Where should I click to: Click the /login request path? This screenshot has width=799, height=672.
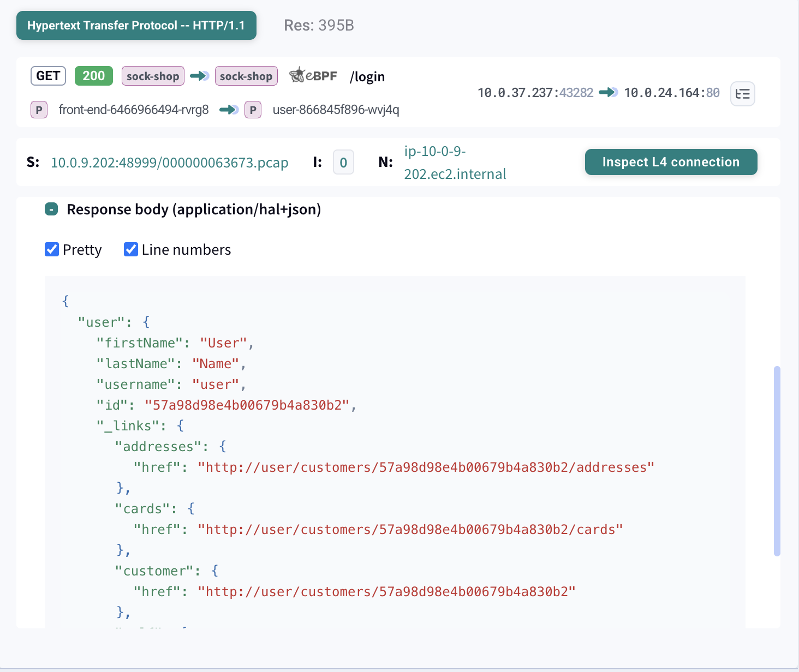[367, 76]
